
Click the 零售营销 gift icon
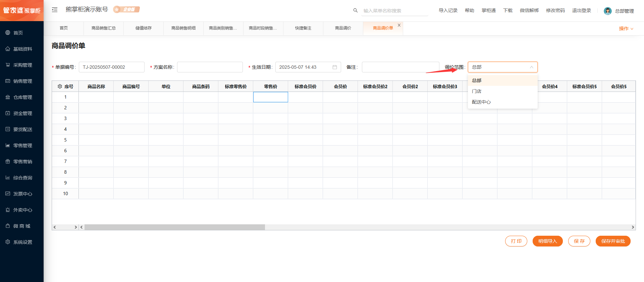coord(8,161)
